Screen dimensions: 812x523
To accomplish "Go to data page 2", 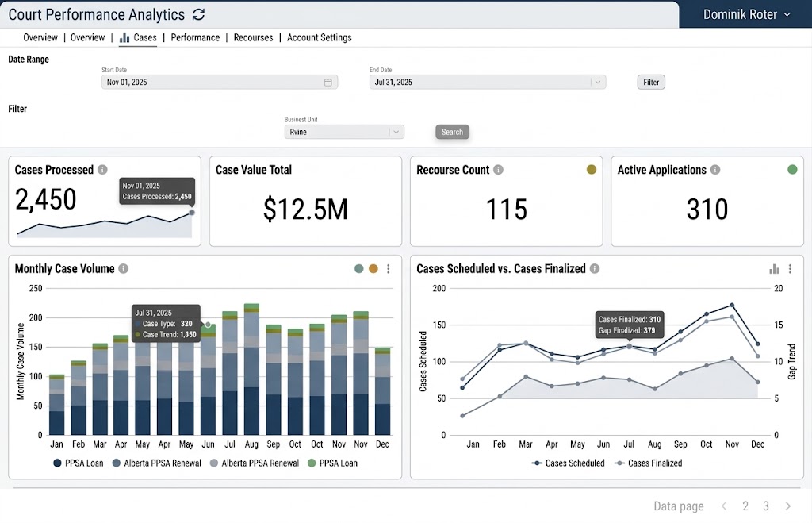I will (x=745, y=506).
